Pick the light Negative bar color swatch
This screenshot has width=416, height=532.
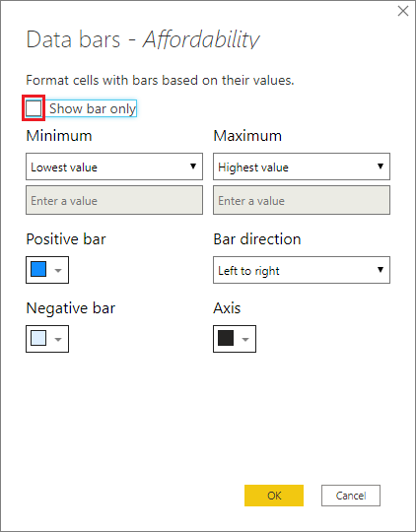[x=38, y=339]
